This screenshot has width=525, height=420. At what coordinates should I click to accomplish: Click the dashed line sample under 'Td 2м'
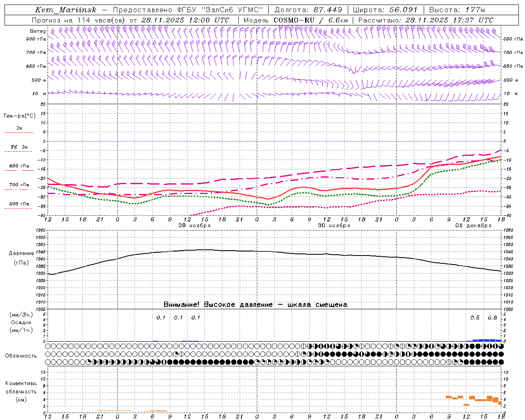click(19, 152)
